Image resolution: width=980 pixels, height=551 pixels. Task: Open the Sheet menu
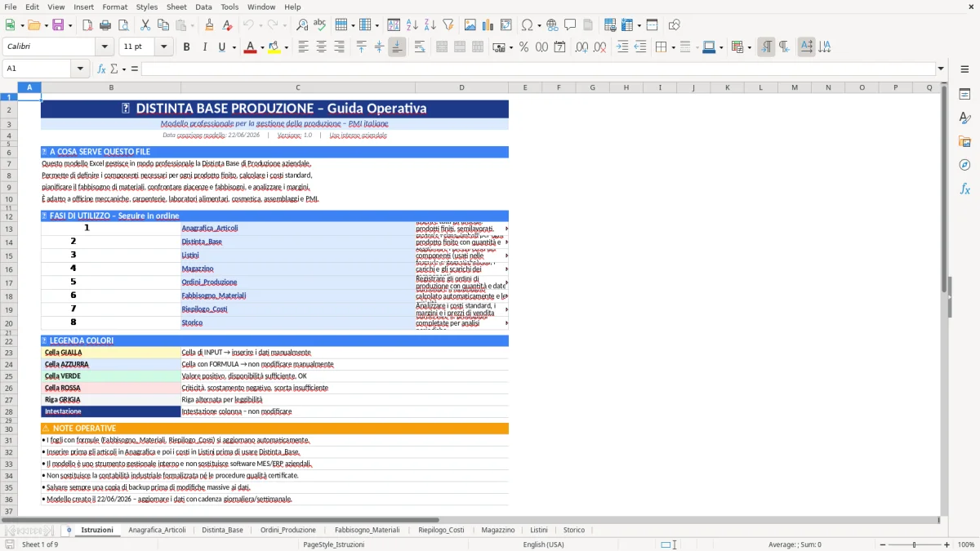coord(176,7)
